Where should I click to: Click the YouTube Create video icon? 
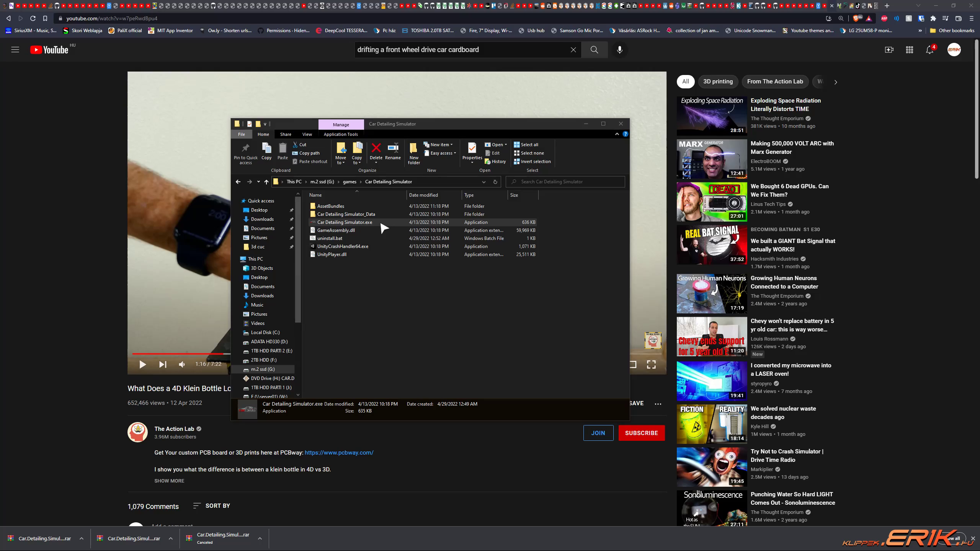(x=889, y=50)
